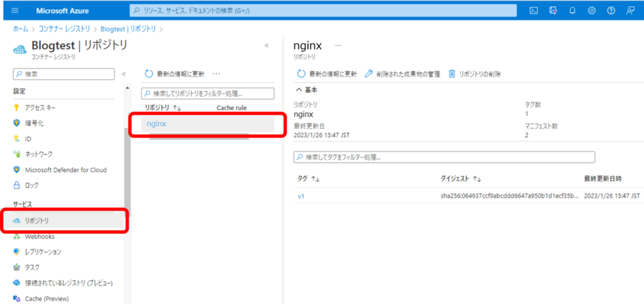Image resolution: width=644 pixels, height=304 pixels.
Task: Click the Blogtest container registry cloud icon
Action: (x=19, y=50)
